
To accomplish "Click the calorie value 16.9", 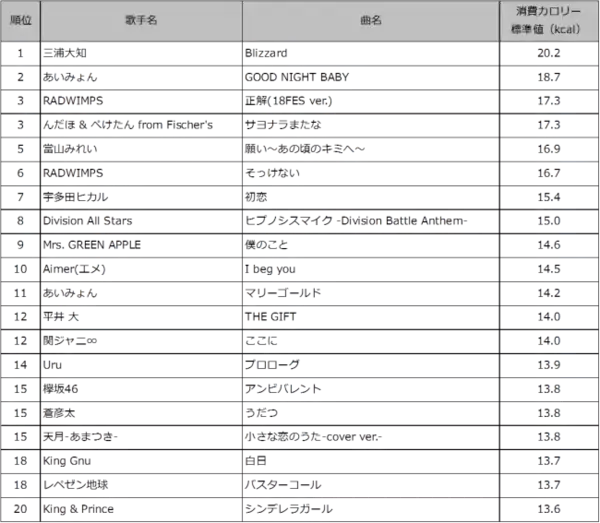I will pos(548,149).
